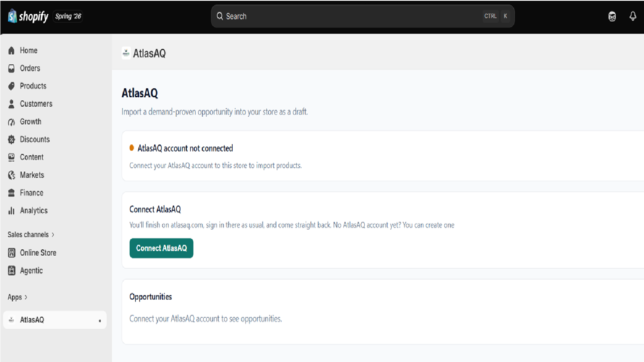Open the Orders page
The image size is (644, 362).
[30, 68]
